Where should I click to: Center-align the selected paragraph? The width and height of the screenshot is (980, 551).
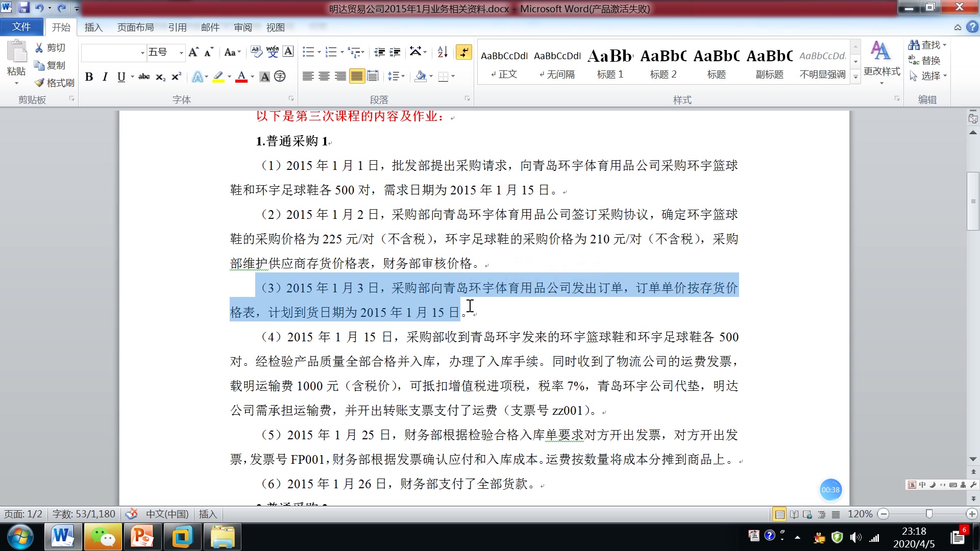pyautogui.click(x=324, y=76)
